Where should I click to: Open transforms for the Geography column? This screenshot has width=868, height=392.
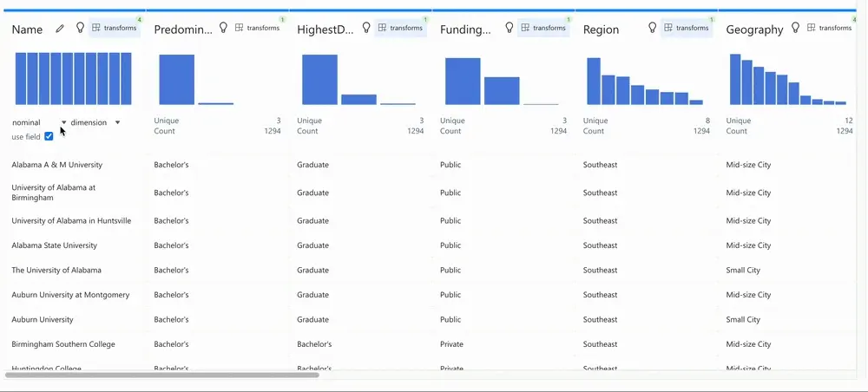[x=829, y=28]
